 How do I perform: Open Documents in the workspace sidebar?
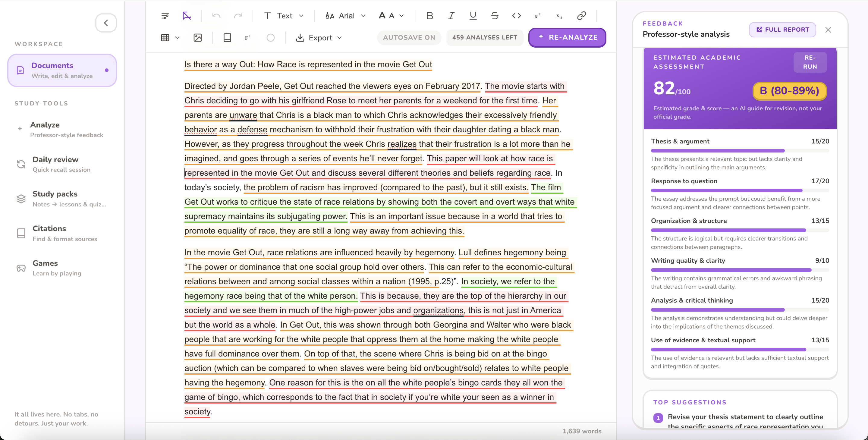pyautogui.click(x=62, y=70)
